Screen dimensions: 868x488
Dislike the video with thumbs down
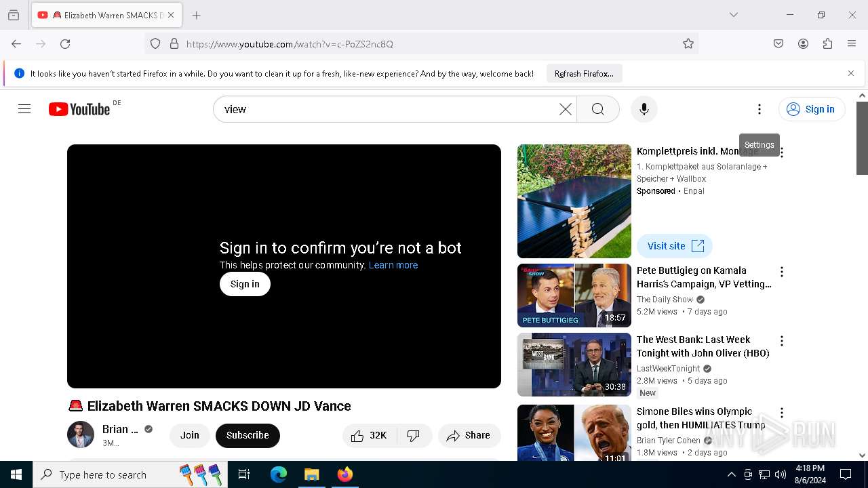pos(413,436)
